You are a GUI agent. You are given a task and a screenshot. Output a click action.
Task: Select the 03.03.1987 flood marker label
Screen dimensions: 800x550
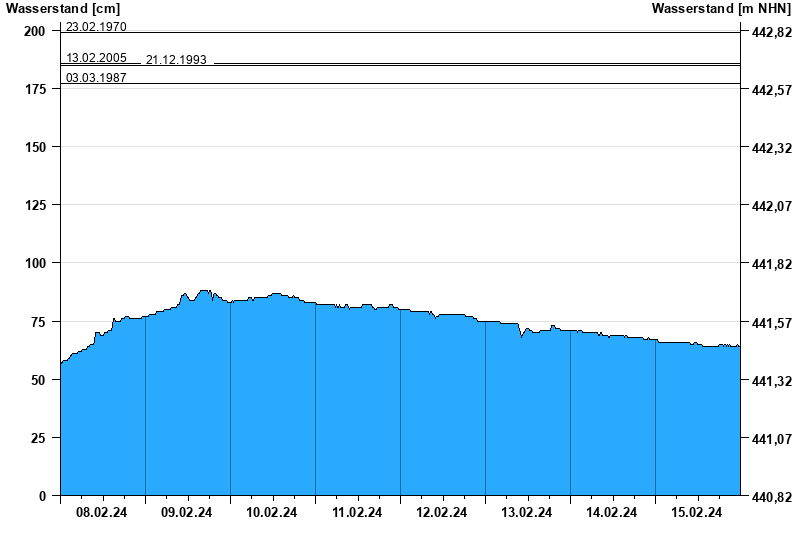96,77
